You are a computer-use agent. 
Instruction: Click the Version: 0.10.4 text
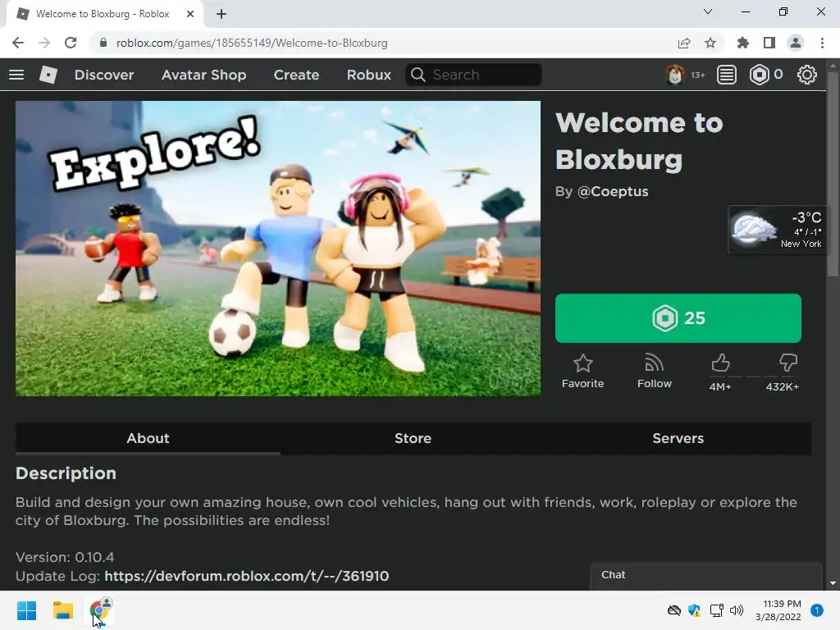(x=65, y=557)
